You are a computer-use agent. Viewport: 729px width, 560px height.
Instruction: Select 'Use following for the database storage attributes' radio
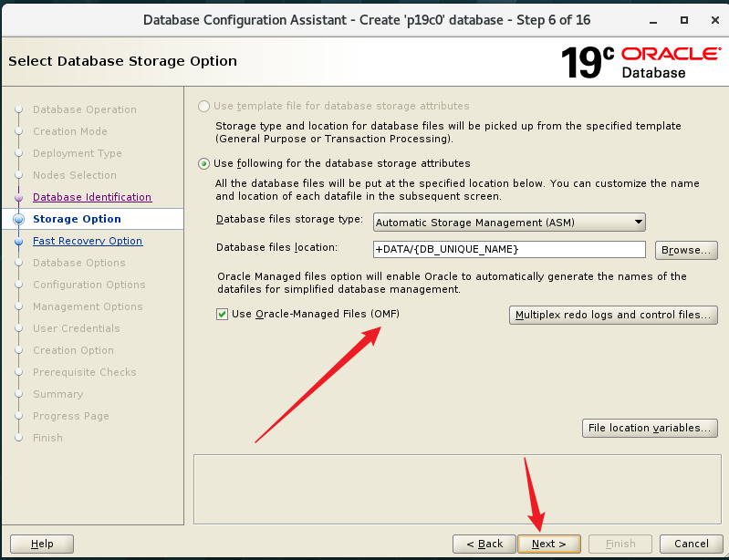click(x=203, y=163)
